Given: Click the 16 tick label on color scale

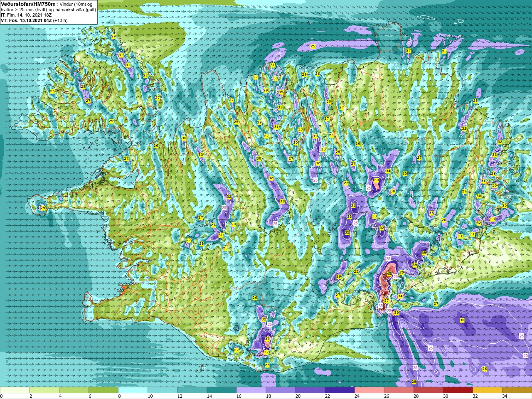Looking at the screenshot, I should [x=239, y=396].
